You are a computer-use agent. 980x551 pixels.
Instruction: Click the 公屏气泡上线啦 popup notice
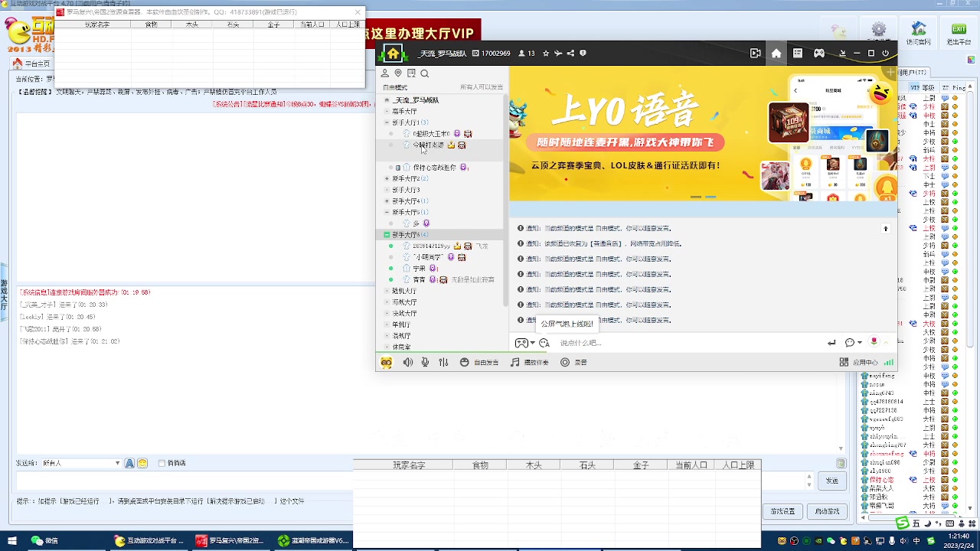[567, 324]
